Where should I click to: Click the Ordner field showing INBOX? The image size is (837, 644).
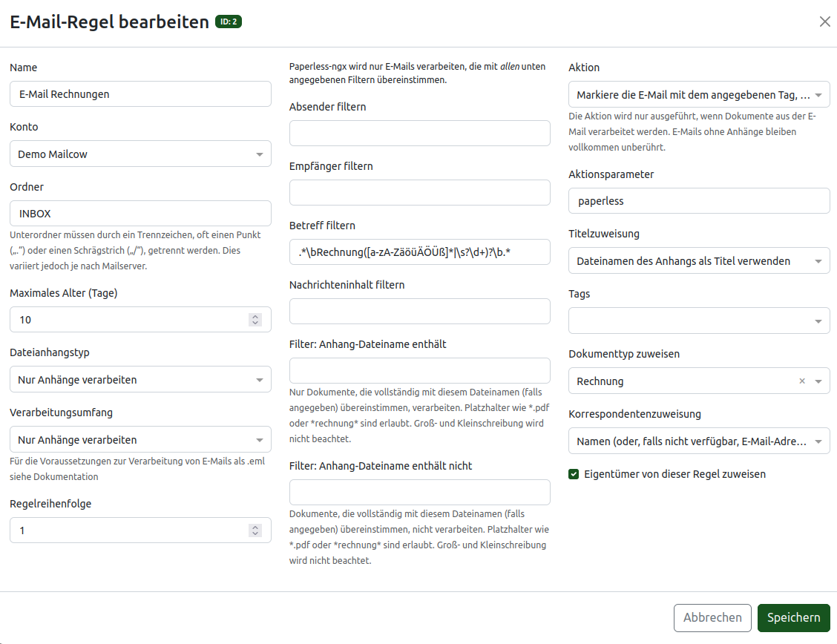pos(140,213)
